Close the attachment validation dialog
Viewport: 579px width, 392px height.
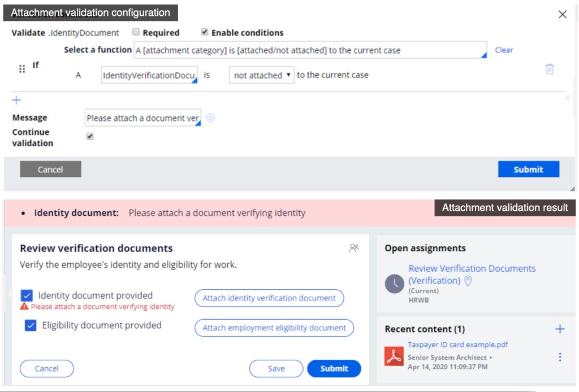coord(562,14)
